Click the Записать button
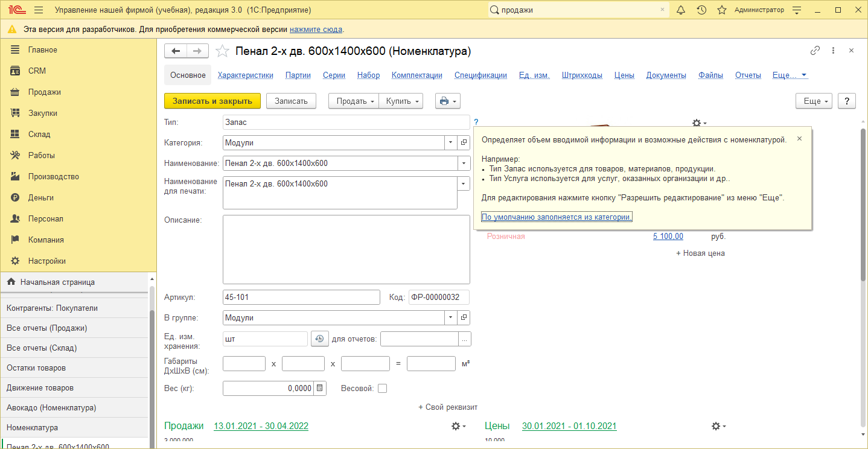868x449 pixels. click(292, 101)
